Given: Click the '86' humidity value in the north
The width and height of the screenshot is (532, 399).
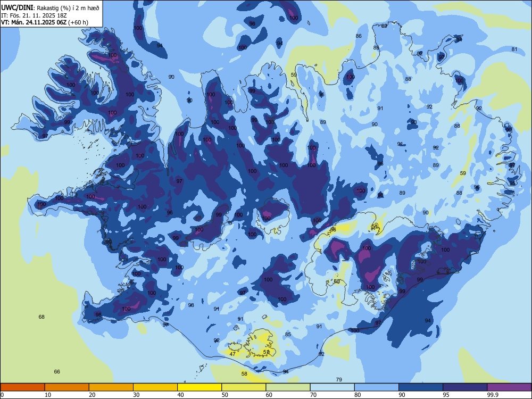Looking at the screenshot, I should [359, 36].
